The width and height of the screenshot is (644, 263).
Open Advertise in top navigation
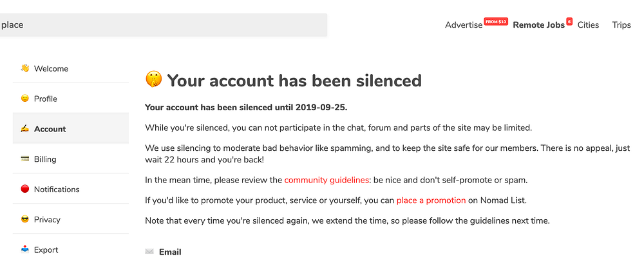(x=464, y=25)
